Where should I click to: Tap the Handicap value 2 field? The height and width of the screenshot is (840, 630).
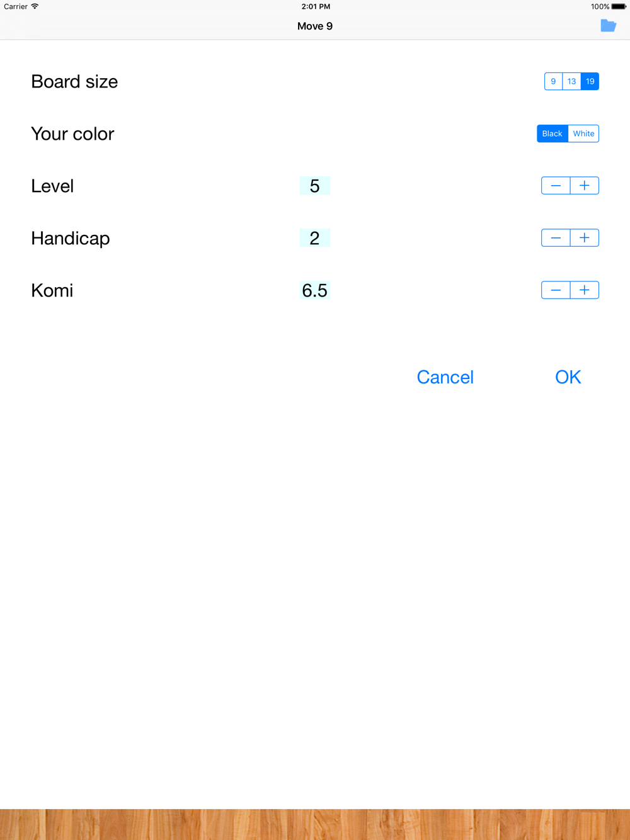[x=315, y=238]
